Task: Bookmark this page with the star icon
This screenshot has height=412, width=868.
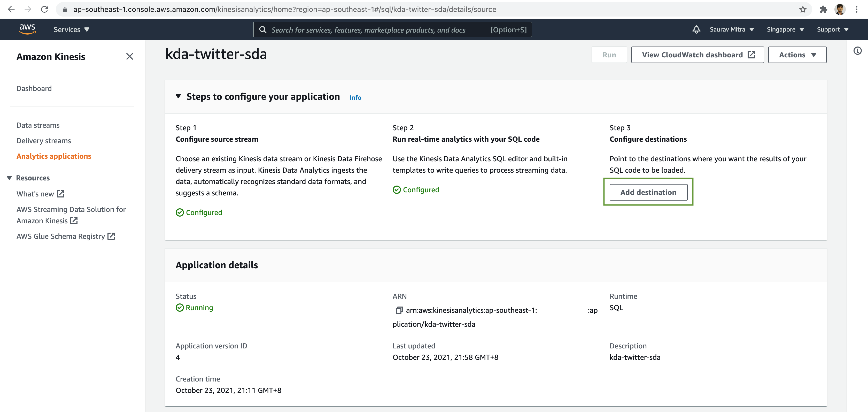Action: [803, 10]
